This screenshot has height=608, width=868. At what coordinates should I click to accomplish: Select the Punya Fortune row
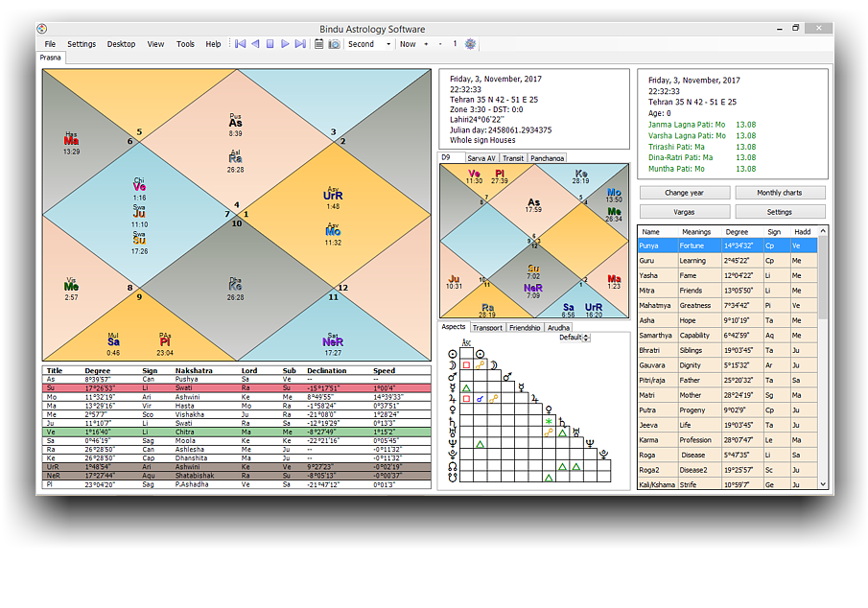click(x=727, y=246)
